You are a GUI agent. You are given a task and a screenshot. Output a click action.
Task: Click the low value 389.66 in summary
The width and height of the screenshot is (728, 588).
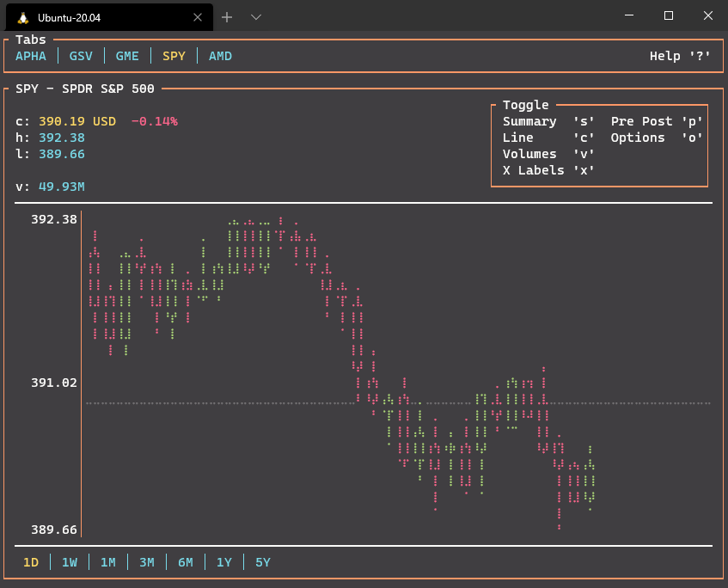62,154
